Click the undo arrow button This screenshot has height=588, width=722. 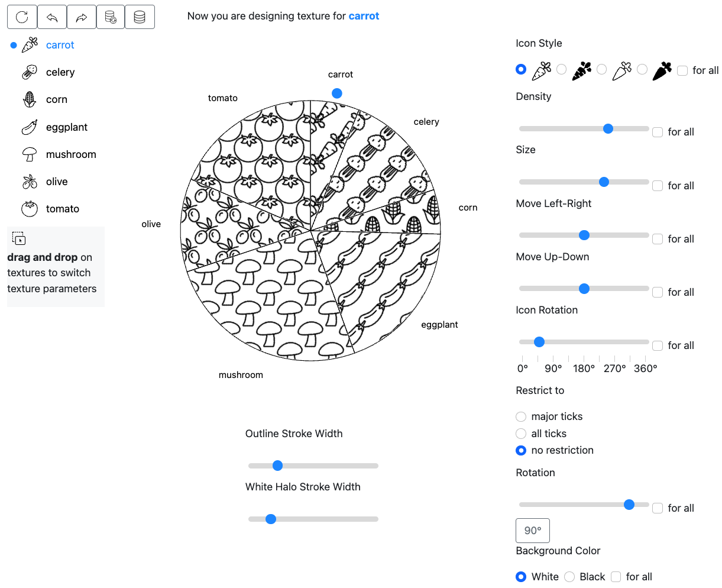(52, 17)
